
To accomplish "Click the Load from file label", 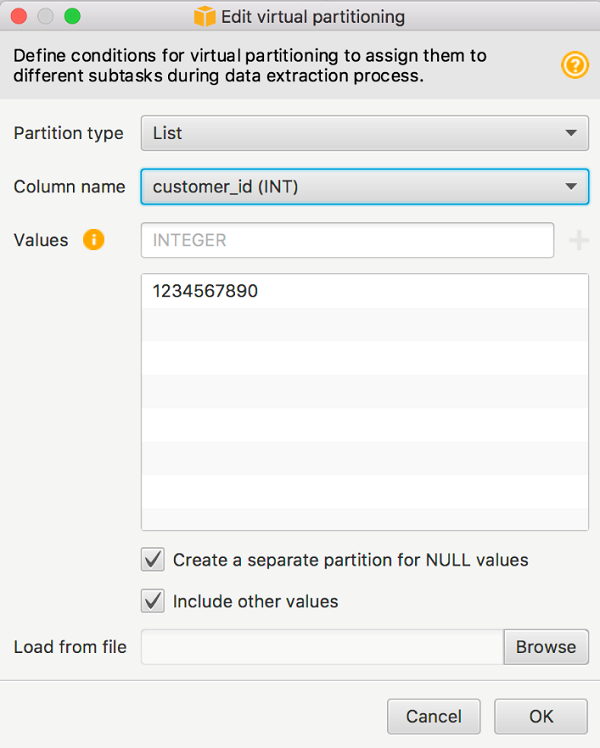I will pos(70,647).
